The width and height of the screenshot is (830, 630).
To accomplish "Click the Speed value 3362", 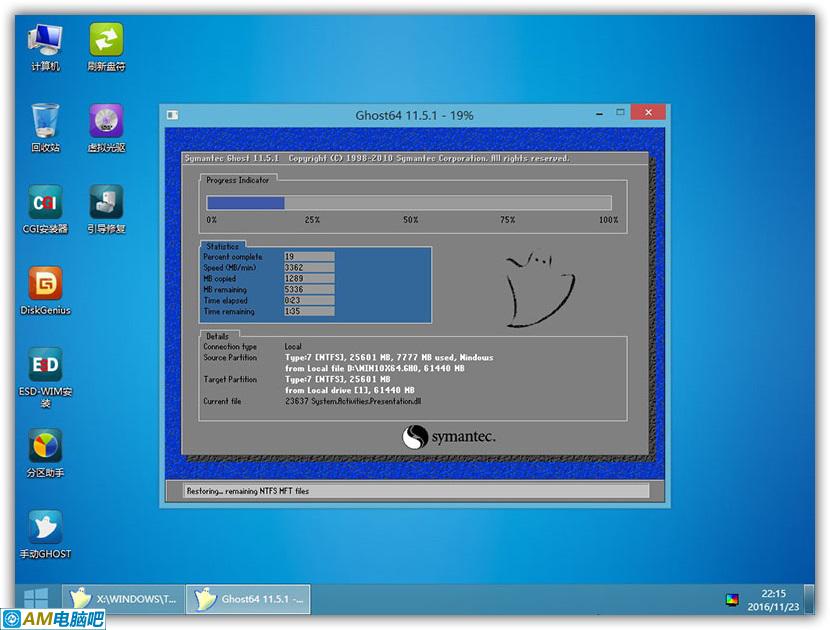I will (x=309, y=267).
